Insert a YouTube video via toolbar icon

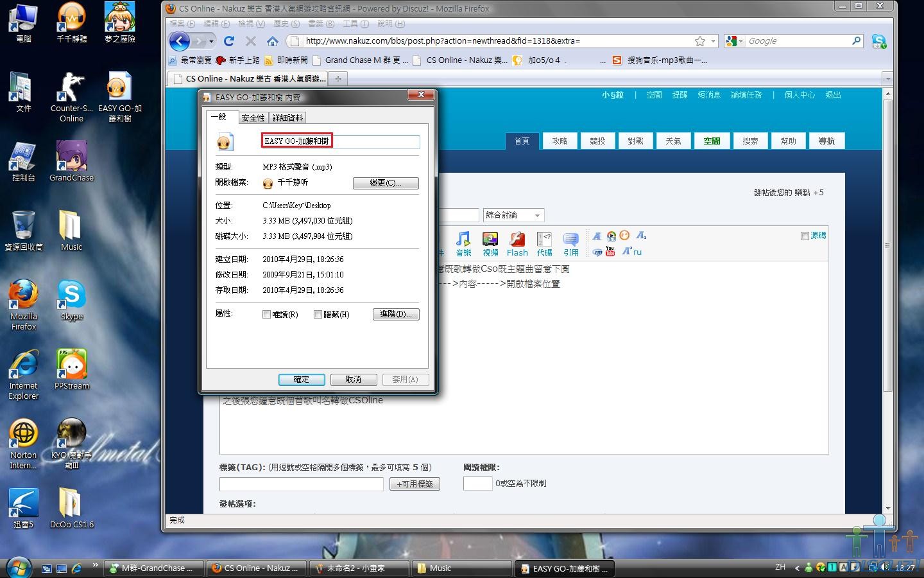(x=610, y=251)
